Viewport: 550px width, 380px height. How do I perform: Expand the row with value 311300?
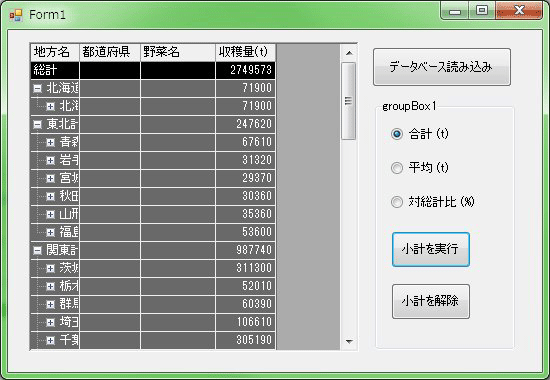(51, 268)
